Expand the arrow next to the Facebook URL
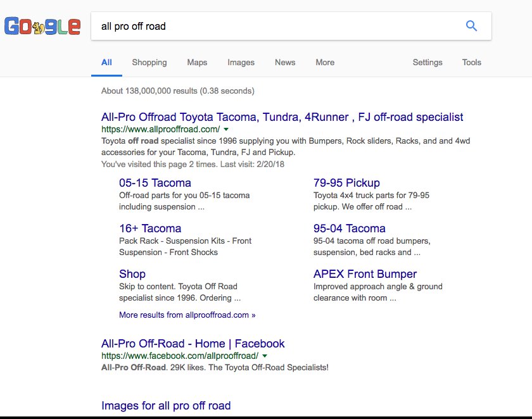This screenshot has height=419, width=532. (x=265, y=356)
